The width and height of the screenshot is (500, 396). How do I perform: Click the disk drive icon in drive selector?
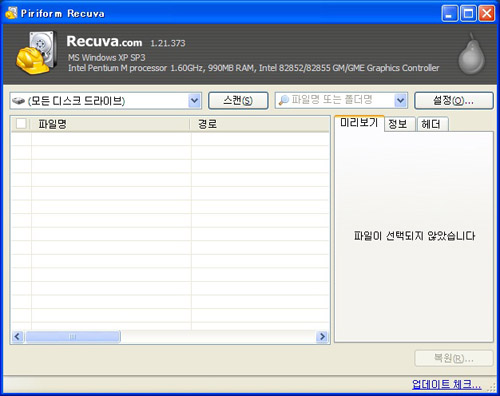pyautogui.click(x=19, y=101)
